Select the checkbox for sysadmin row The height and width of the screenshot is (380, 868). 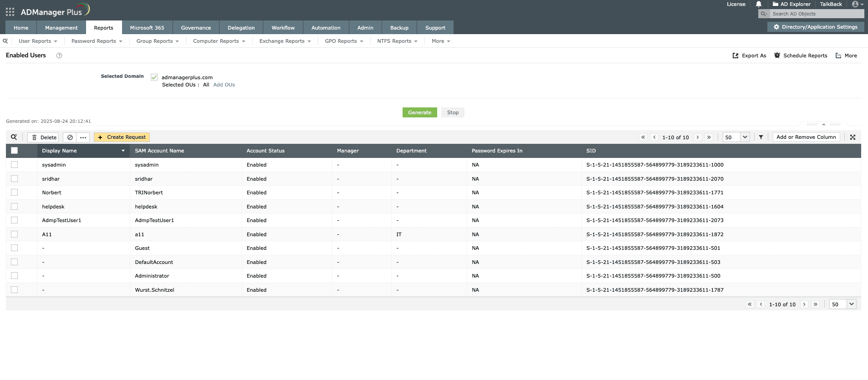(x=15, y=165)
